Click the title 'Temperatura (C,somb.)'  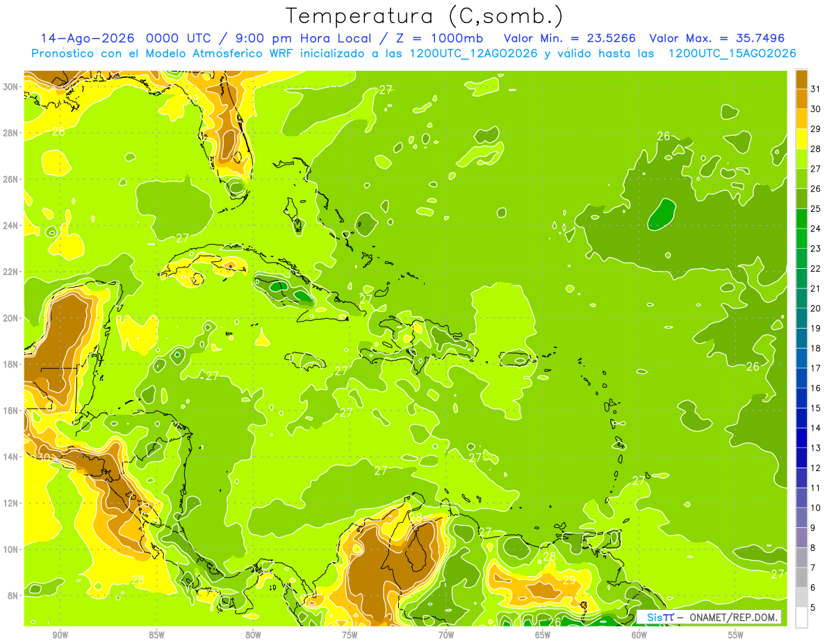[x=425, y=16]
